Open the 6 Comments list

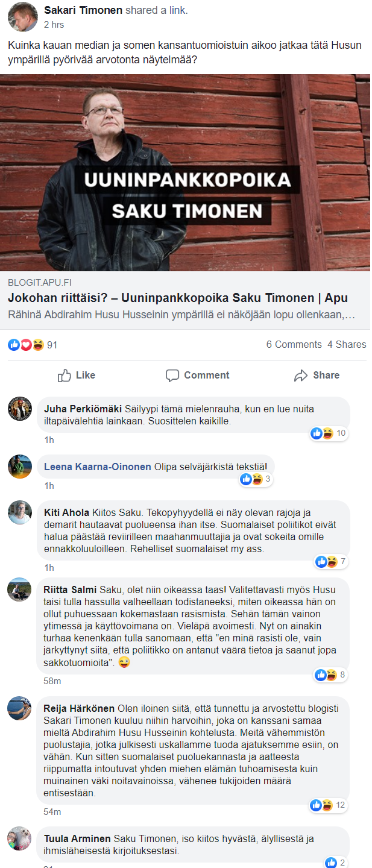[x=294, y=345]
